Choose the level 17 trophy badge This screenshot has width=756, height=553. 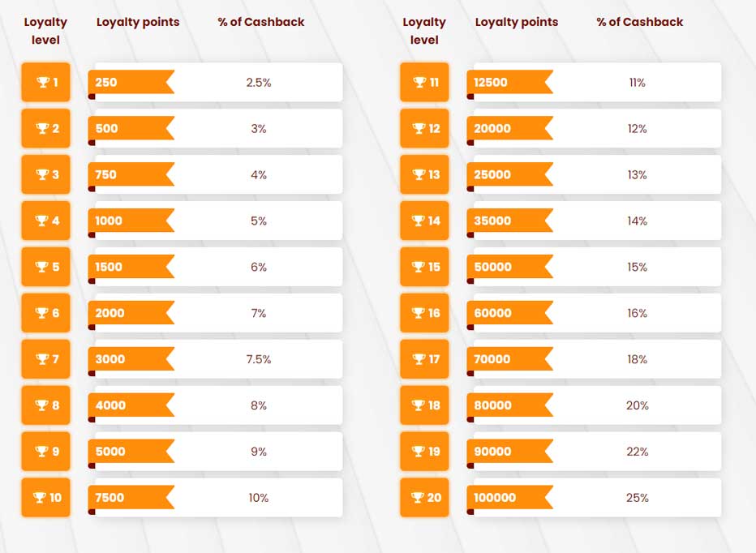pyautogui.click(x=424, y=359)
